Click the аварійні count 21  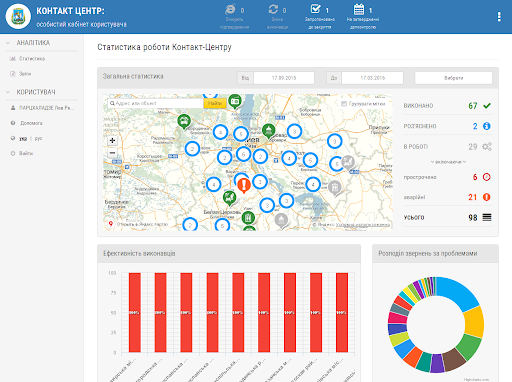473,197
